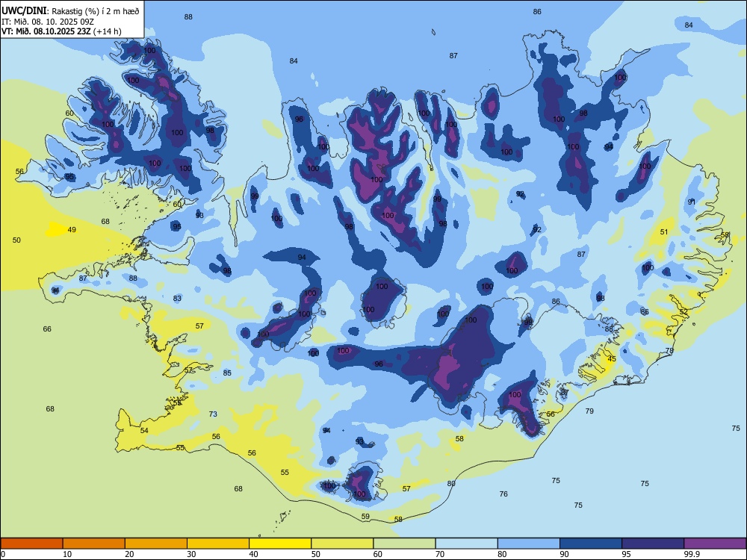Click the 99.9 legend tick label
This screenshot has height=560, width=747.
(691, 554)
